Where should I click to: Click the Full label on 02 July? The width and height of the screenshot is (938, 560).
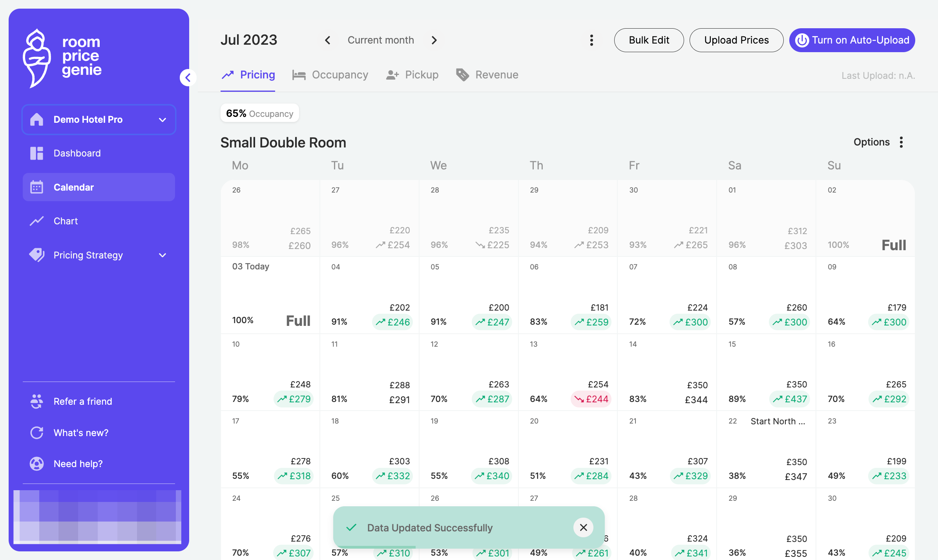click(894, 245)
